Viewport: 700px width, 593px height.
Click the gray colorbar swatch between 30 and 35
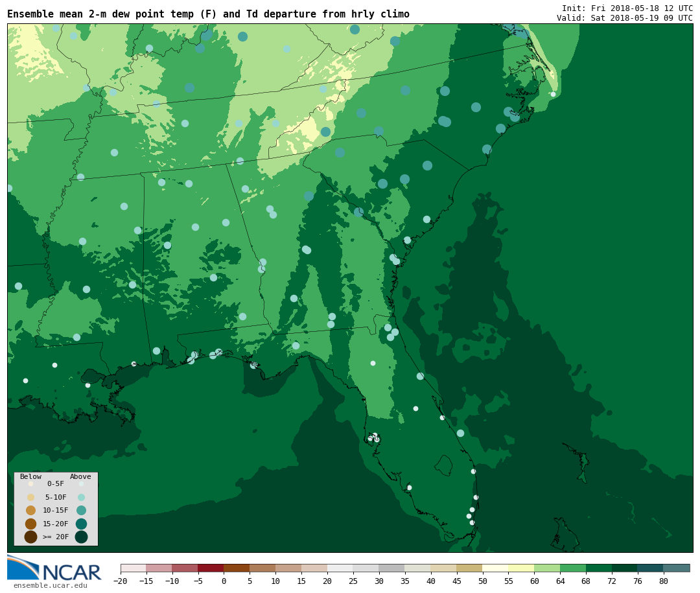tap(392, 568)
